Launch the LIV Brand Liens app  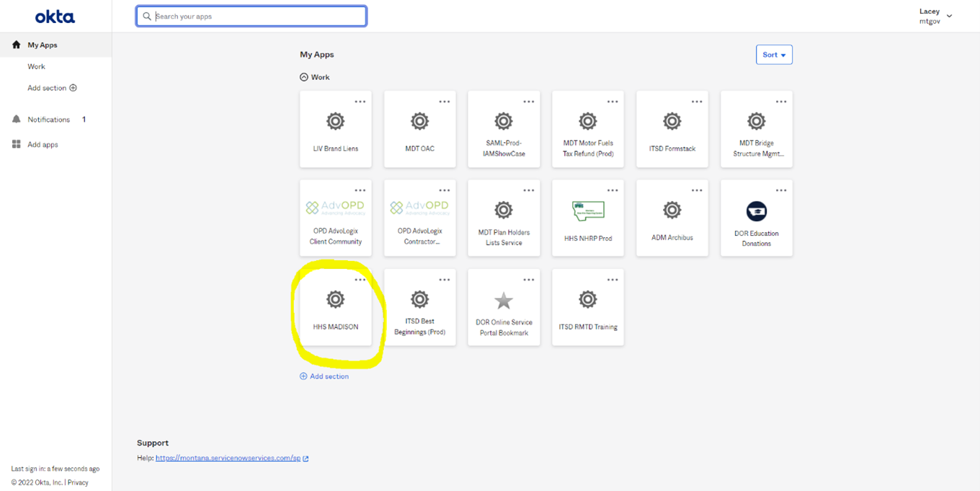pos(335,130)
